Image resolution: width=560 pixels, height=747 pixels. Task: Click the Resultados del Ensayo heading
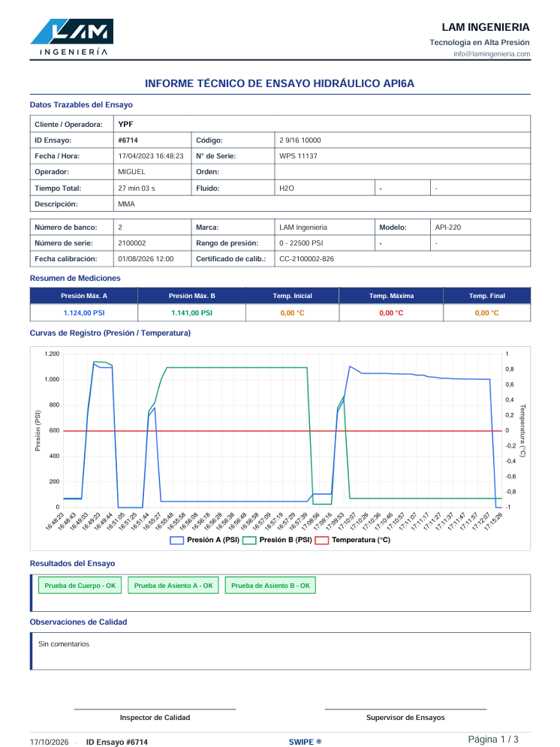pyautogui.click(x=72, y=564)
